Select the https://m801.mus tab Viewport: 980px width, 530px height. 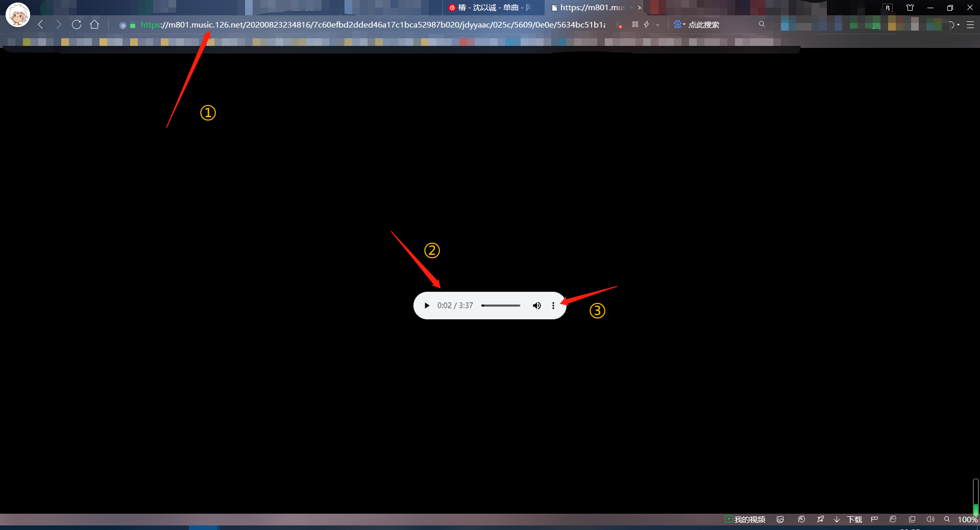pyautogui.click(x=592, y=8)
